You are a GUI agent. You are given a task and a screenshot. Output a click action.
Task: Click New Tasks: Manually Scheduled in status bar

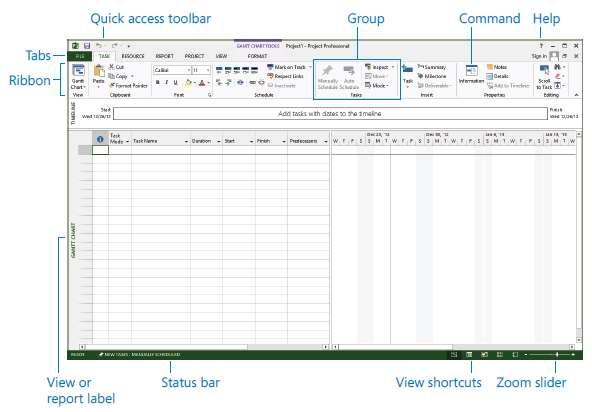pyautogui.click(x=139, y=355)
